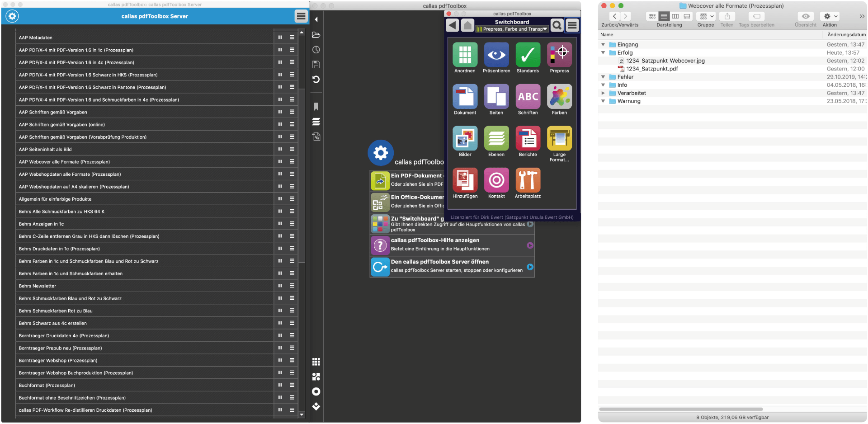Collapse the Erfolg folder in Finder
The height and width of the screenshot is (424, 868).
[603, 53]
